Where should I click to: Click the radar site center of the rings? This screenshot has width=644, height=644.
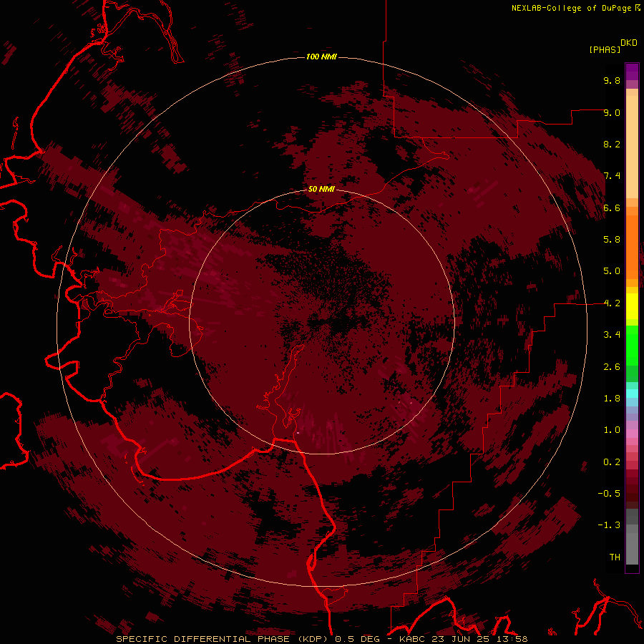(322, 321)
